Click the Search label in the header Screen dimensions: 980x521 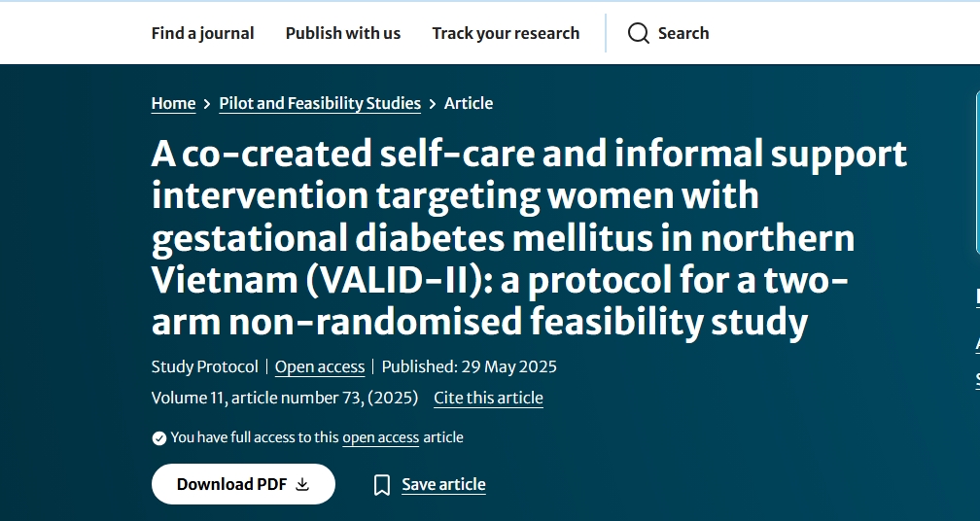click(683, 33)
